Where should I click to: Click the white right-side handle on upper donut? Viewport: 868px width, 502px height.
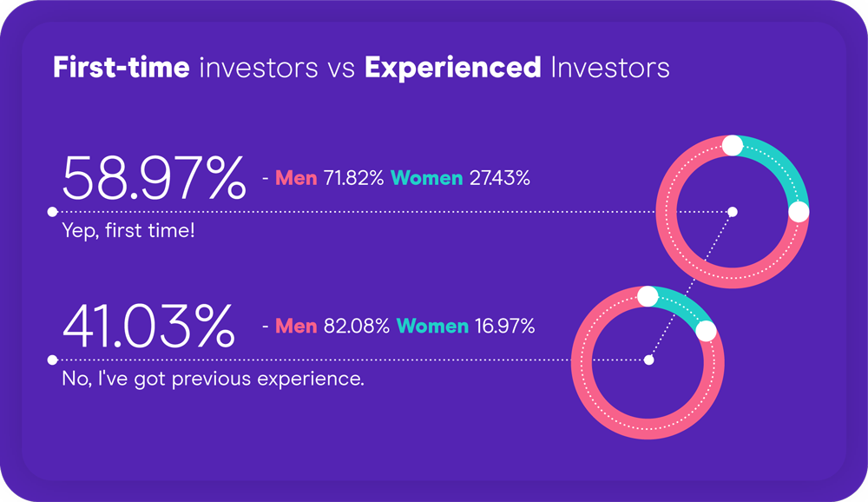point(799,212)
